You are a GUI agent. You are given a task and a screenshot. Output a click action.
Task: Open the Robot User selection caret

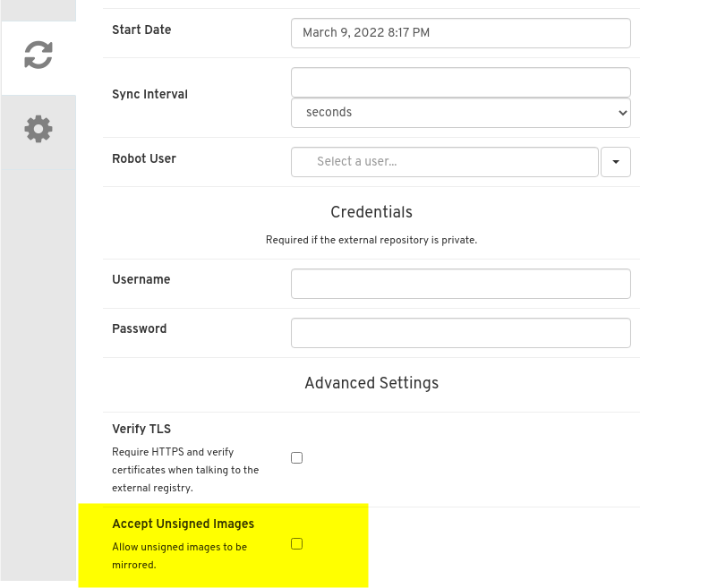[x=616, y=162]
